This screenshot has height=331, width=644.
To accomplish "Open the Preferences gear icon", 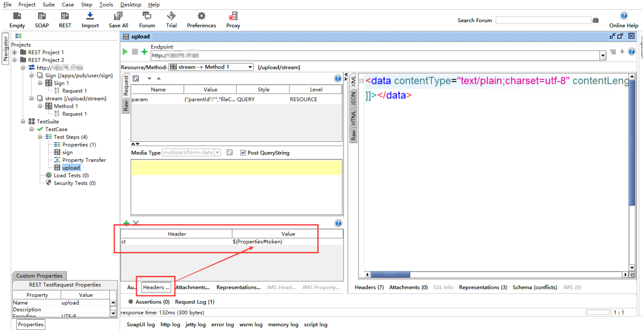I will (201, 17).
